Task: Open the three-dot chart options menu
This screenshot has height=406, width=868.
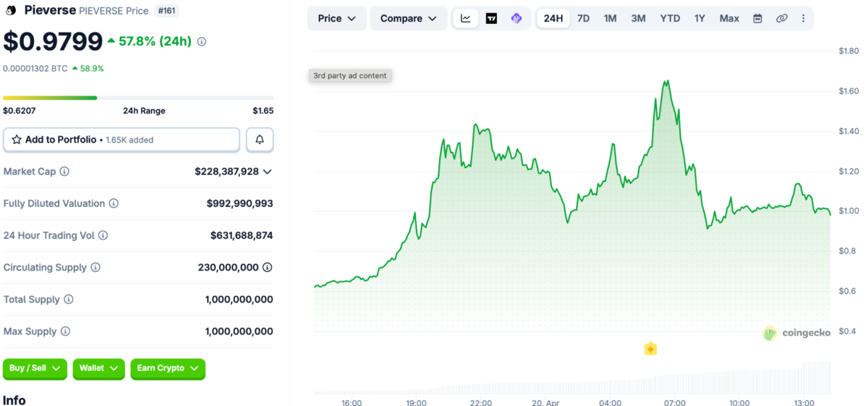Action: tap(803, 18)
